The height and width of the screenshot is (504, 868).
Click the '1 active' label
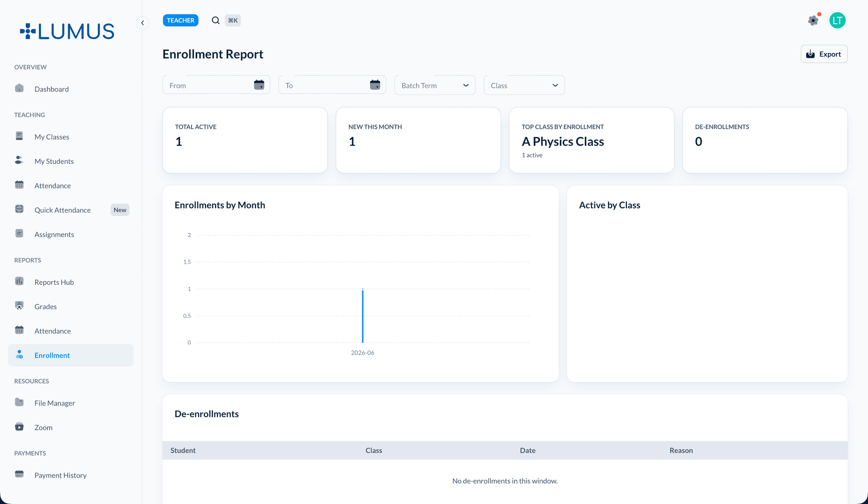point(532,155)
